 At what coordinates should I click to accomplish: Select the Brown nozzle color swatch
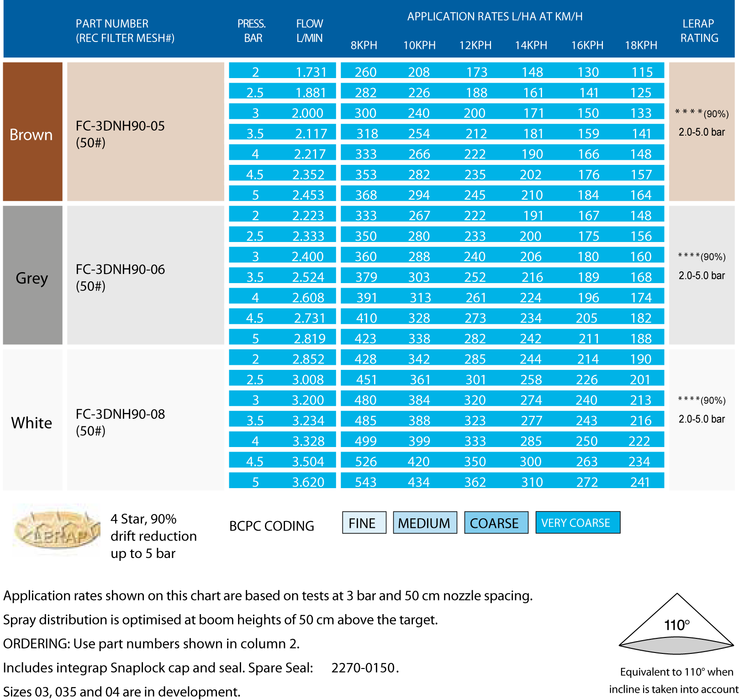32,132
